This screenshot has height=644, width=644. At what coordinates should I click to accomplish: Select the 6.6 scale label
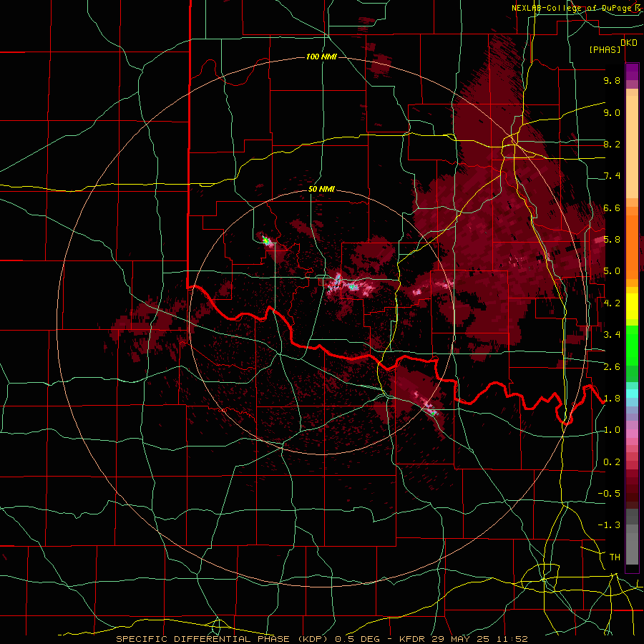pyautogui.click(x=612, y=208)
